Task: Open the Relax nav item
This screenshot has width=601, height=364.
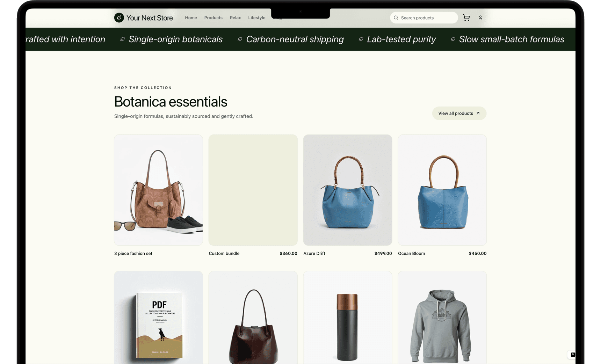Action: [x=235, y=18]
